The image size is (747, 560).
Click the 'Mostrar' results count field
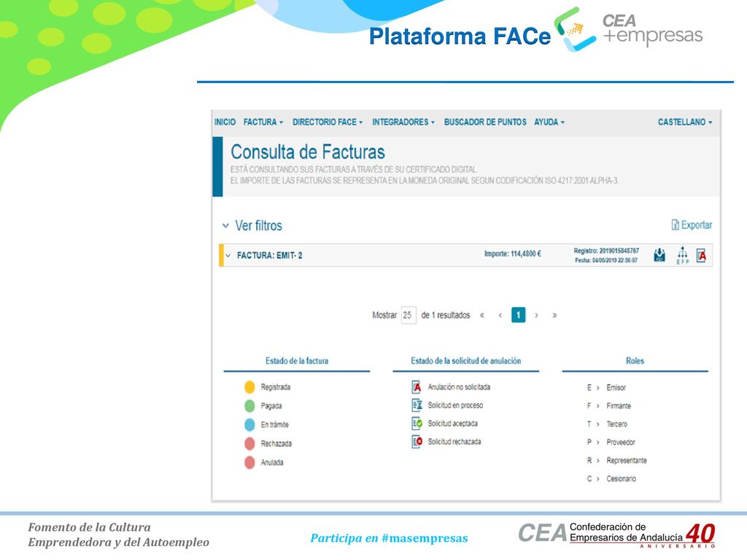[409, 315]
